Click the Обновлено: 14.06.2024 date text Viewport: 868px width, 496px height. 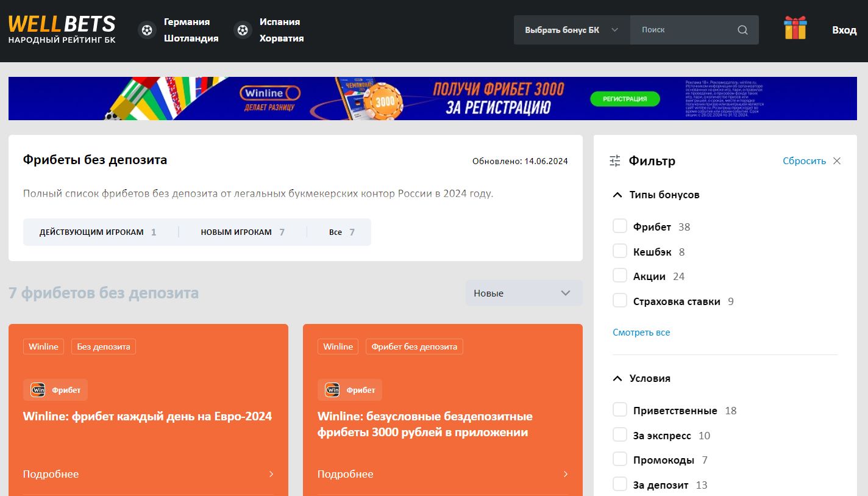pos(520,161)
